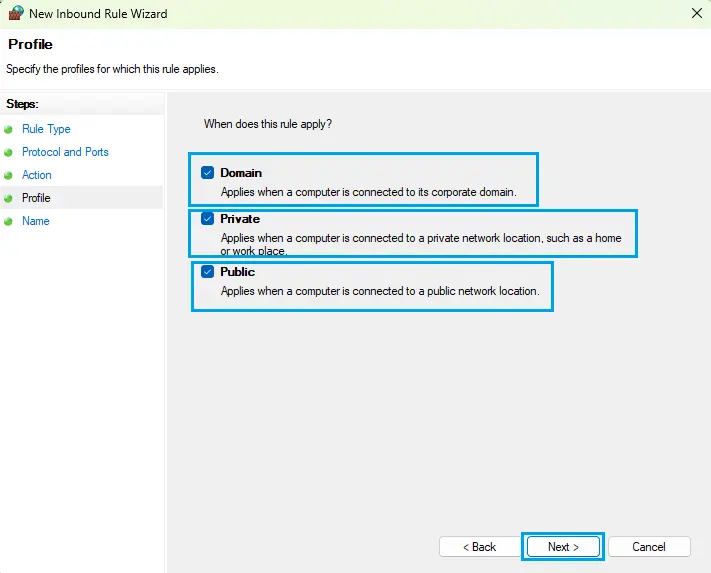Cancel the New Inbound Rule Wizard
Screen dimensions: 711x573
click(x=649, y=547)
